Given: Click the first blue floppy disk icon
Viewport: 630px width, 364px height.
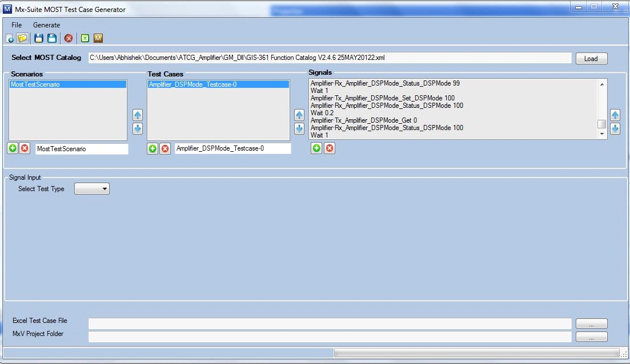Looking at the screenshot, I should click(39, 38).
